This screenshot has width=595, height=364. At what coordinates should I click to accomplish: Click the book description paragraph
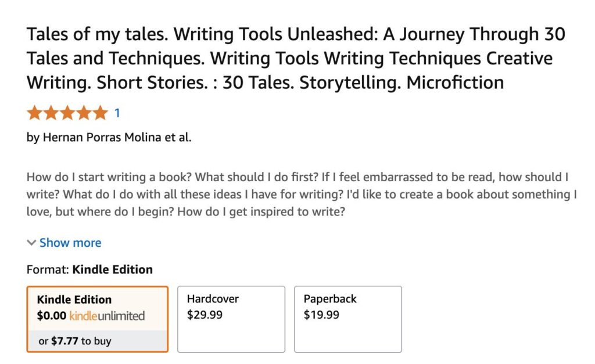[x=297, y=194]
